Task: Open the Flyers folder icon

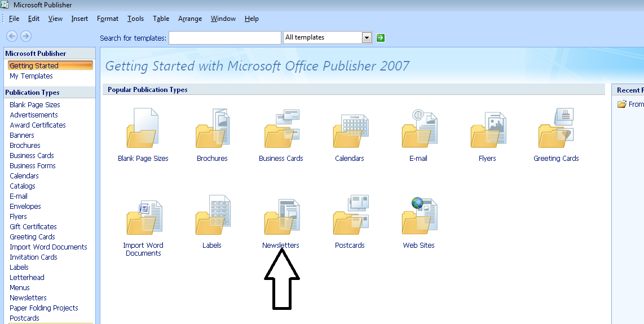Action: pyautogui.click(x=488, y=129)
